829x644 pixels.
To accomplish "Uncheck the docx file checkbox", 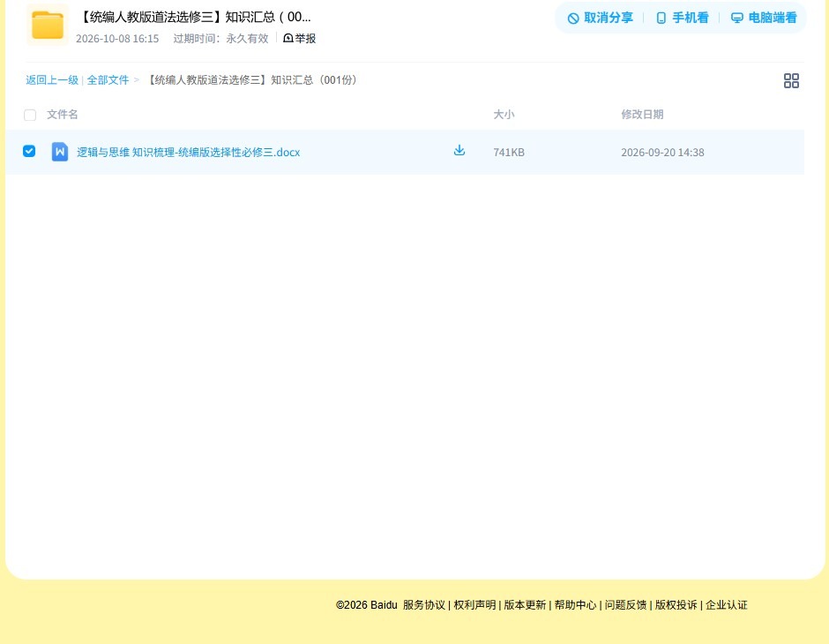I will 29,151.
